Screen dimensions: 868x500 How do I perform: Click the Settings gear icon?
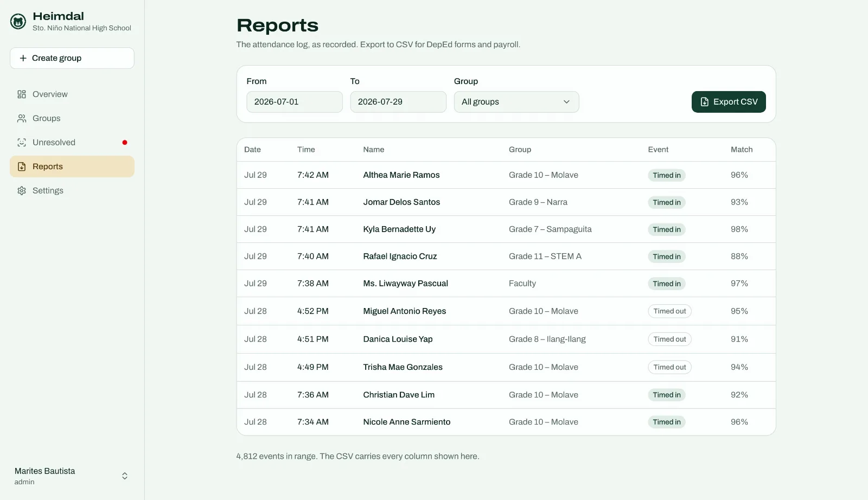pyautogui.click(x=22, y=191)
